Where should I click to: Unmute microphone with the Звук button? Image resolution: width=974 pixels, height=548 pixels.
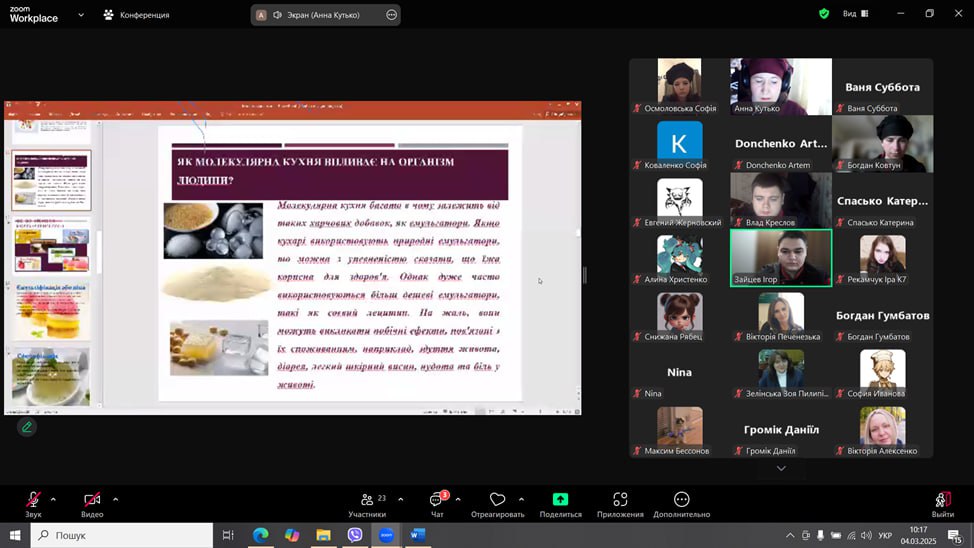pos(33,500)
